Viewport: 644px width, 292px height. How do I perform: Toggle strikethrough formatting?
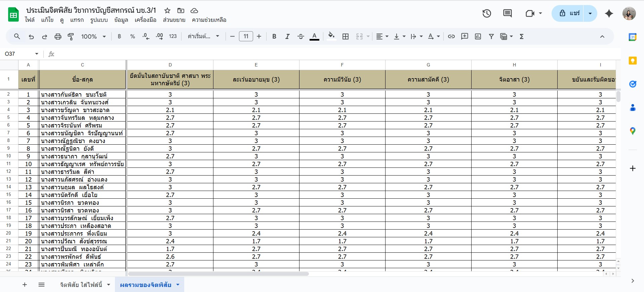pos(301,37)
